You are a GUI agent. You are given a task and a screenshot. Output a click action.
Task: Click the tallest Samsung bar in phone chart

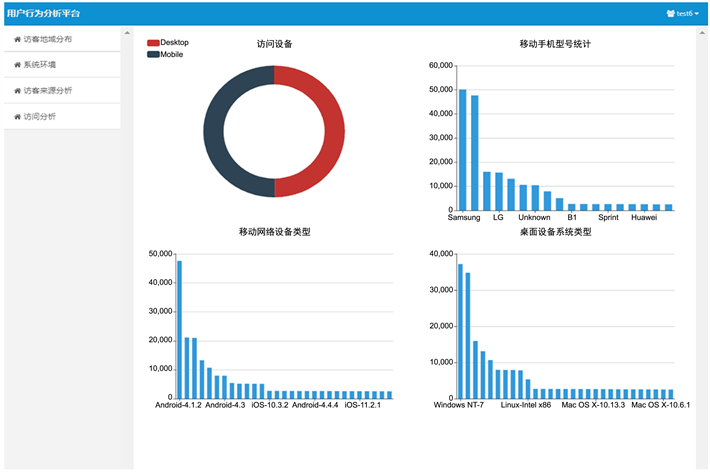[462, 150]
